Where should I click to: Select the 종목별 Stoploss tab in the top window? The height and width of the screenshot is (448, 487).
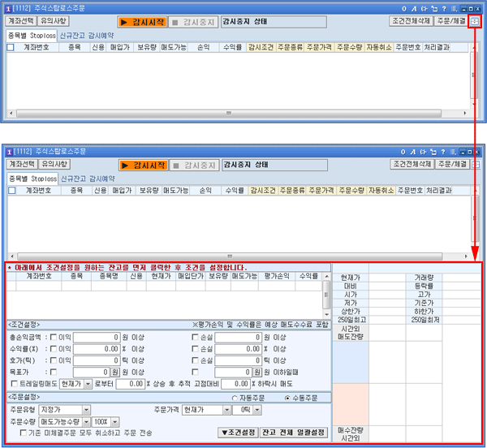click(x=32, y=35)
